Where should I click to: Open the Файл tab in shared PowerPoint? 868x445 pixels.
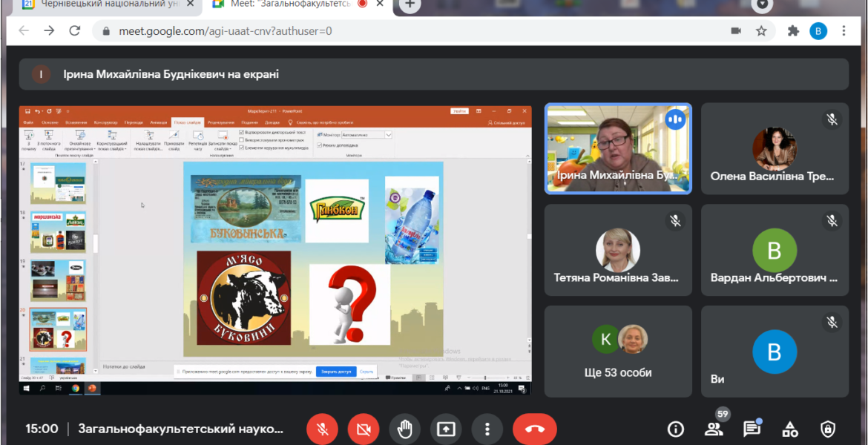(x=27, y=122)
